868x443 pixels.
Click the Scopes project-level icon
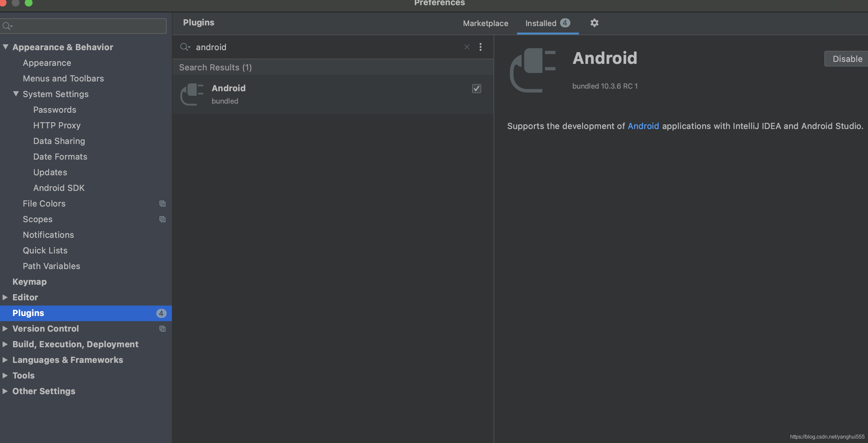tap(162, 219)
